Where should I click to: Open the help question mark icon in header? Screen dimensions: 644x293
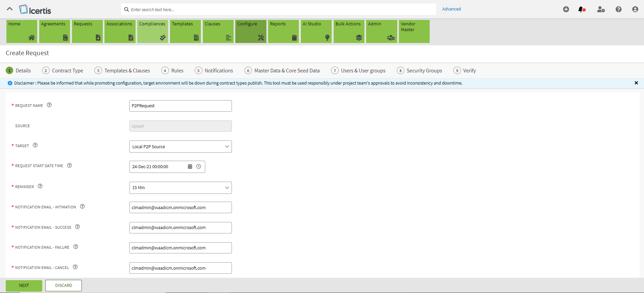pos(618,9)
